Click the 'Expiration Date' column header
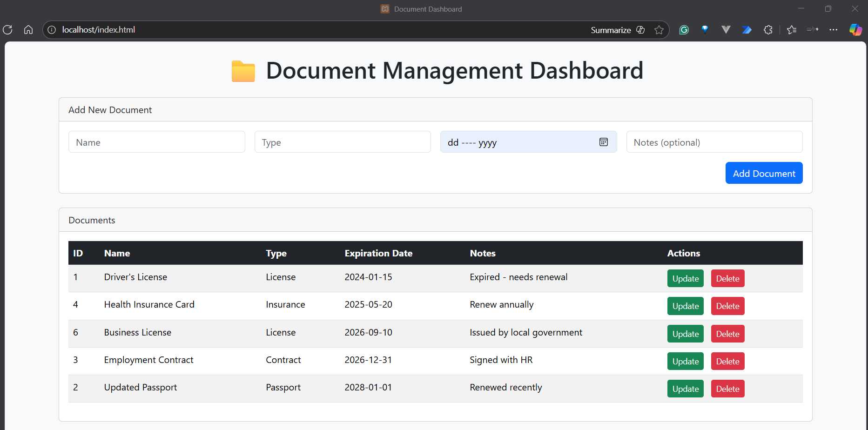The height and width of the screenshot is (430, 868). [x=378, y=253]
